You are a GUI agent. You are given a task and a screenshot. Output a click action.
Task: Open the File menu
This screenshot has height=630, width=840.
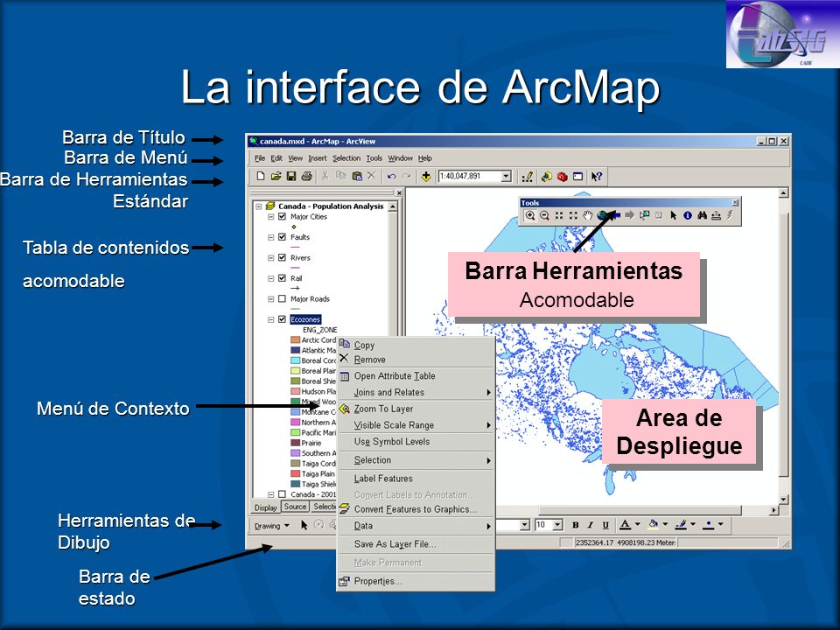pos(260,158)
